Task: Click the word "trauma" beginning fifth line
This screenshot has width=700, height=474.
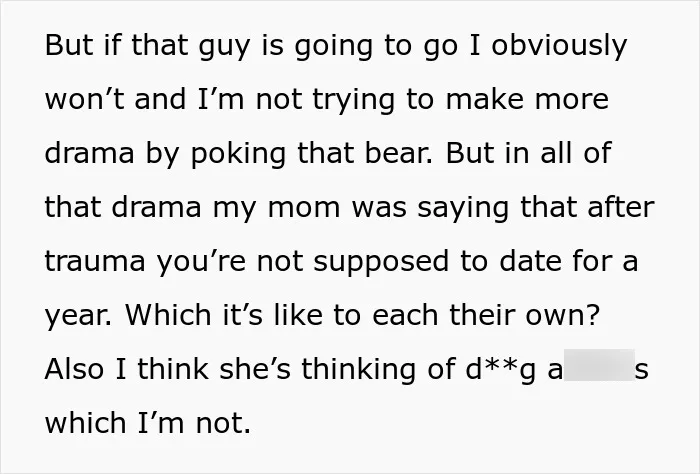Action: click(x=95, y=262)
